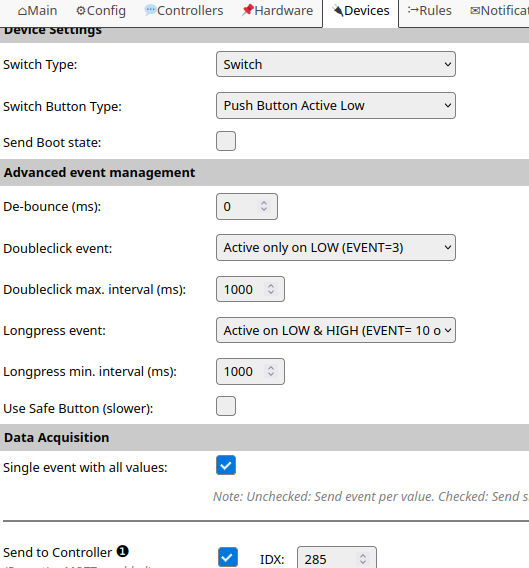The height and width of the screenshot is (568, 529).
Task: Expand the Longpress event dropdown
Action: point(336,330)
